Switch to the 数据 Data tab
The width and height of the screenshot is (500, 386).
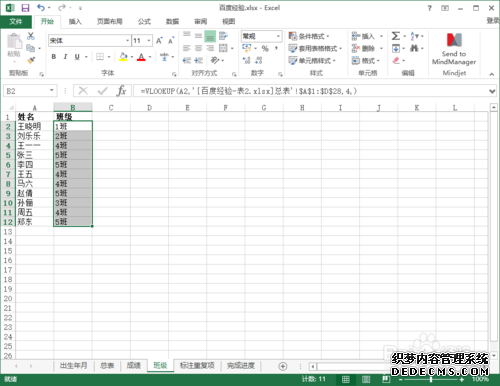tap(172, 22)
